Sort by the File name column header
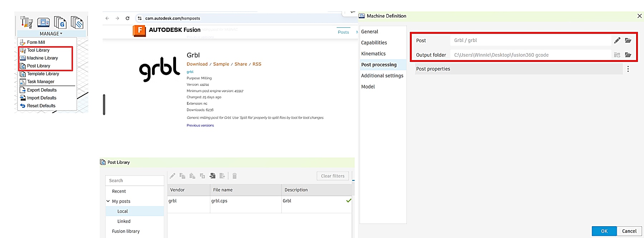 tap(246, 190)
